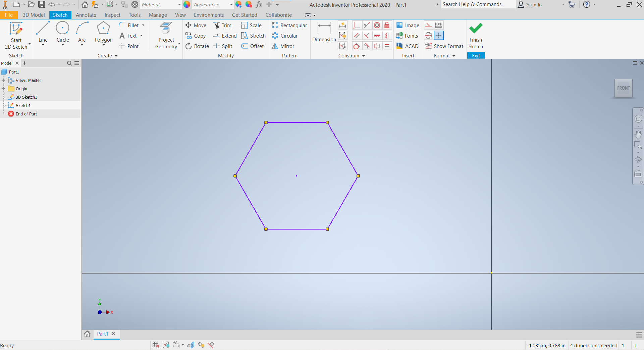Open the Material color appearance swatch
This screenshot has height=350, width=644.
pos(187,5)
